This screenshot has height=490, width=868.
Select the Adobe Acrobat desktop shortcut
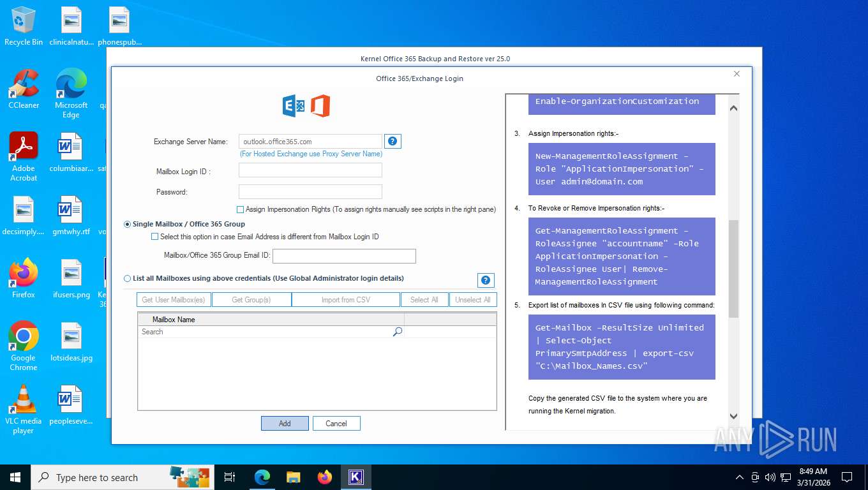[24, 156]
